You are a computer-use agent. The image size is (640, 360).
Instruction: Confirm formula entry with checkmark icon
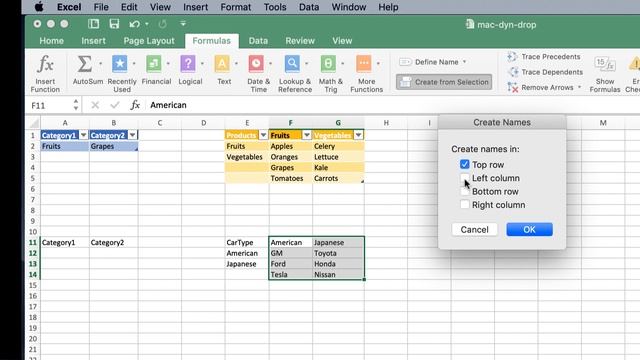click(x=115, y=105)
